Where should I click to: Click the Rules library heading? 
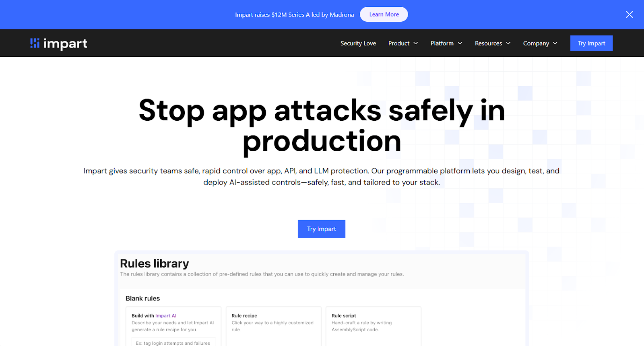pos(155,264)
